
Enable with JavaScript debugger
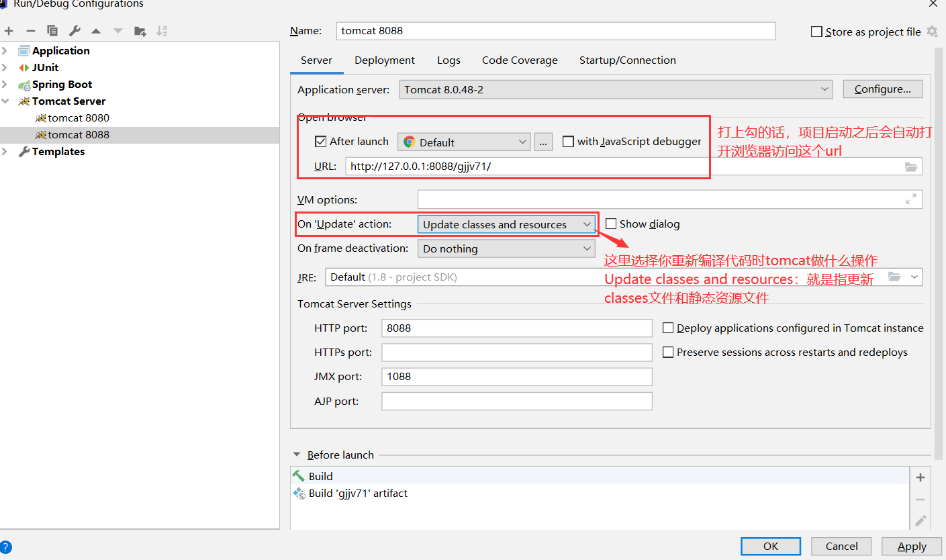(568, 142)
